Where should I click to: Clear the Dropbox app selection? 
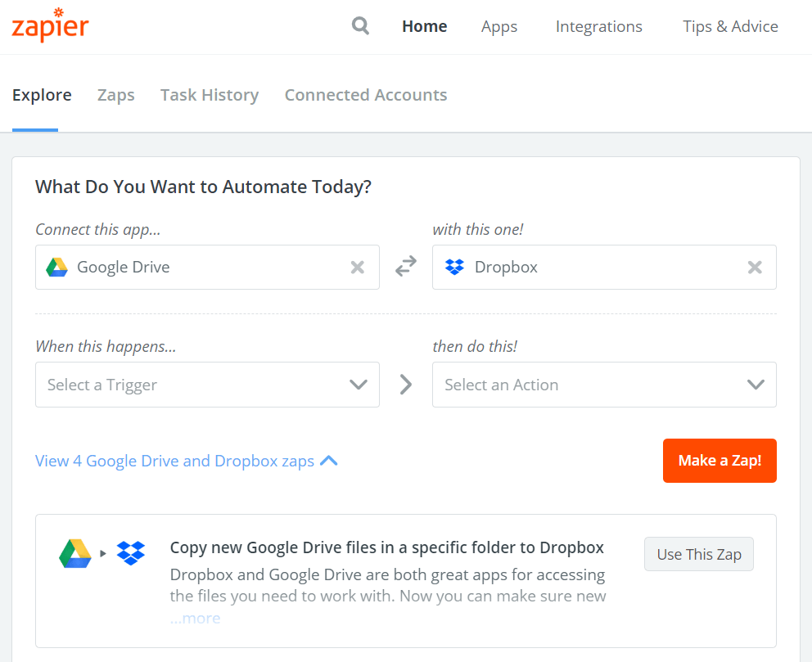coord(755,267)
